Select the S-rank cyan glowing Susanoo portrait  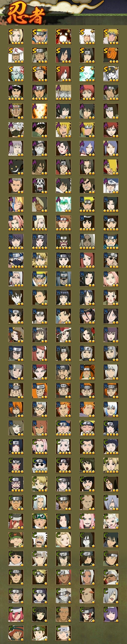87,74
